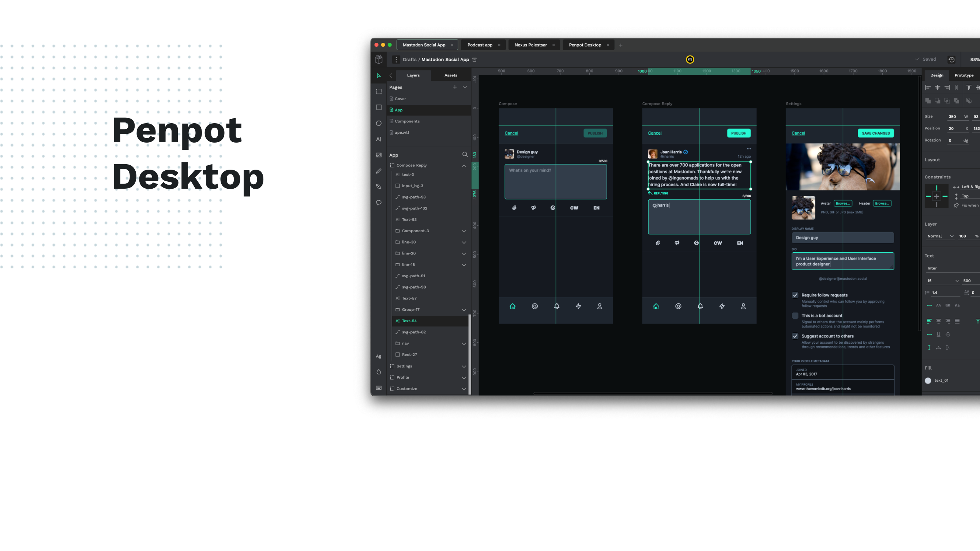Add a new page with plus icon

pyautogui.click(x=455, y=87)
